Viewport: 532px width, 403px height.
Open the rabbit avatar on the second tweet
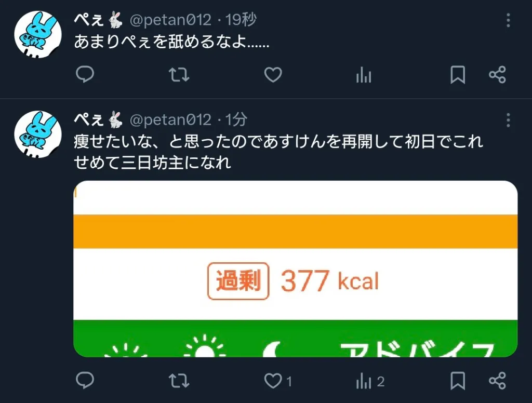coord(38,135)
